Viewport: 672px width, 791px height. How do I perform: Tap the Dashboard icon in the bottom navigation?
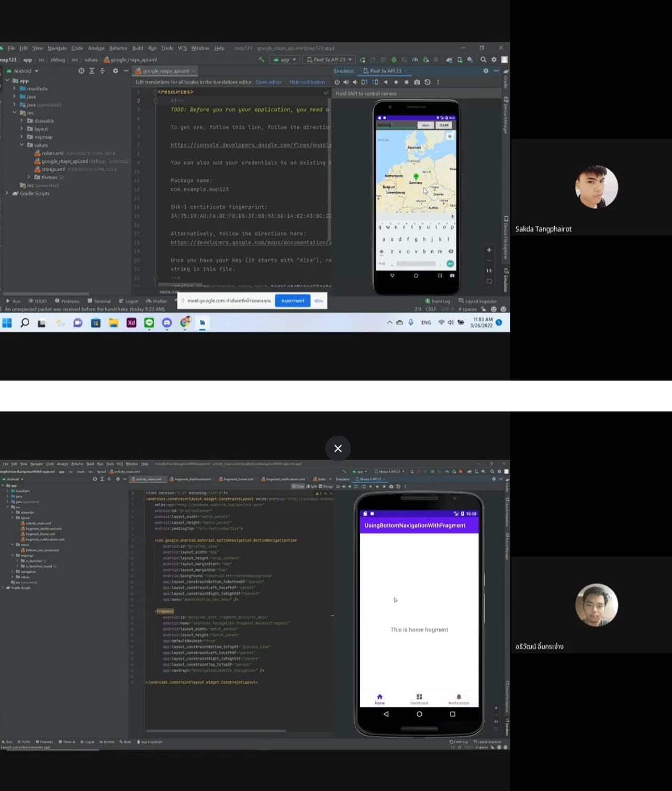coord(419,699)
